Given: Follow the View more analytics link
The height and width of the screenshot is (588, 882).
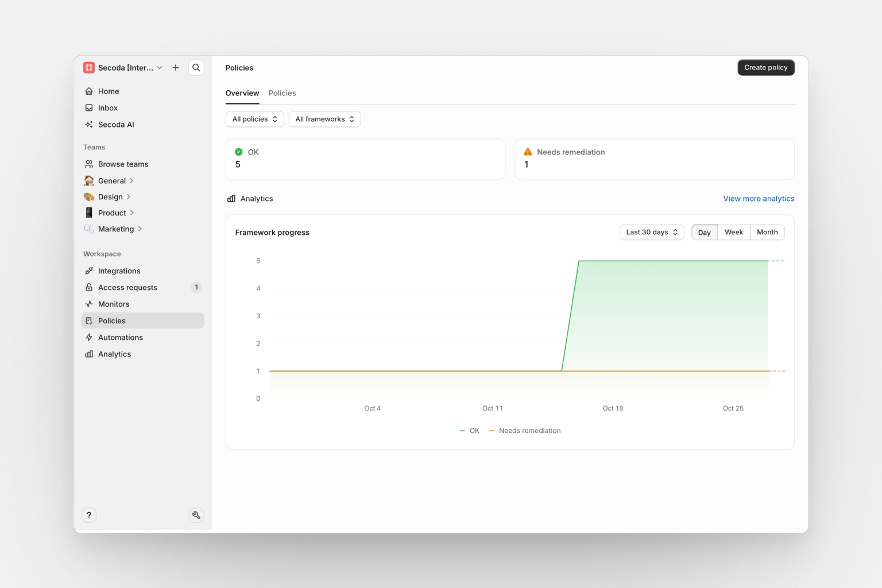Looking at the screenshot, I should click(x=759, y=199).
